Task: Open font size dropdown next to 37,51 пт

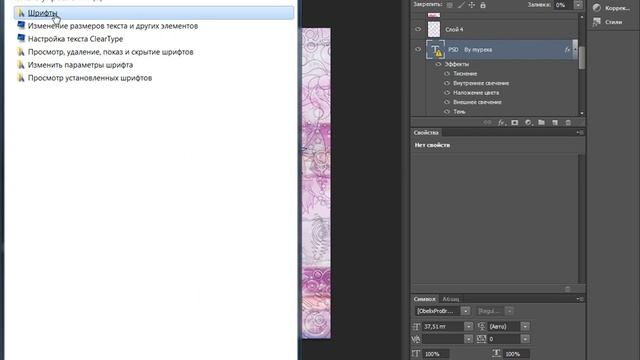Action: [469, 327]
